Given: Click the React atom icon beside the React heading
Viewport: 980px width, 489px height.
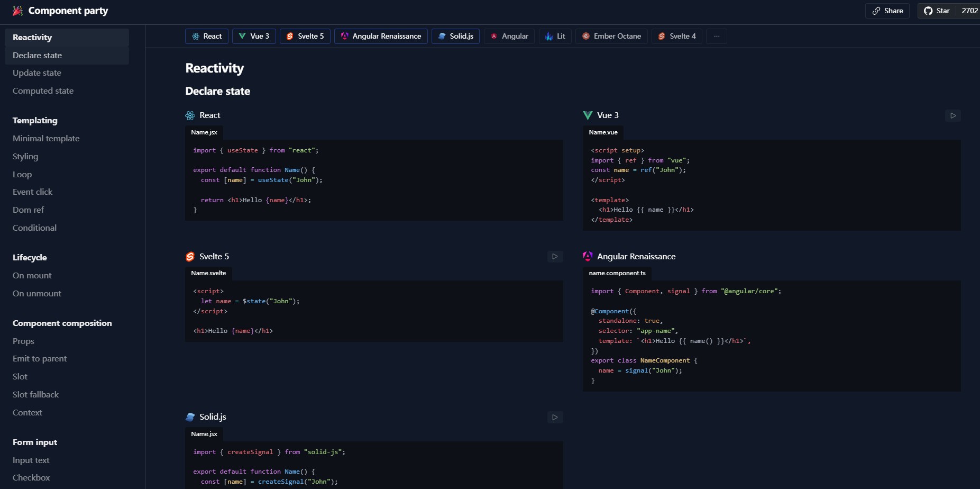Looking at the screenshot, I should point(190,115).
